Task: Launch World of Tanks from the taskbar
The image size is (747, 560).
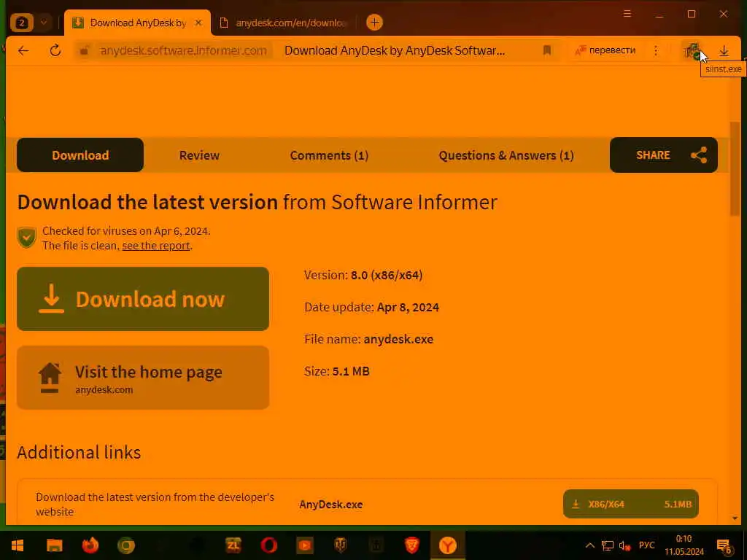Action: (x=340, y=545)
